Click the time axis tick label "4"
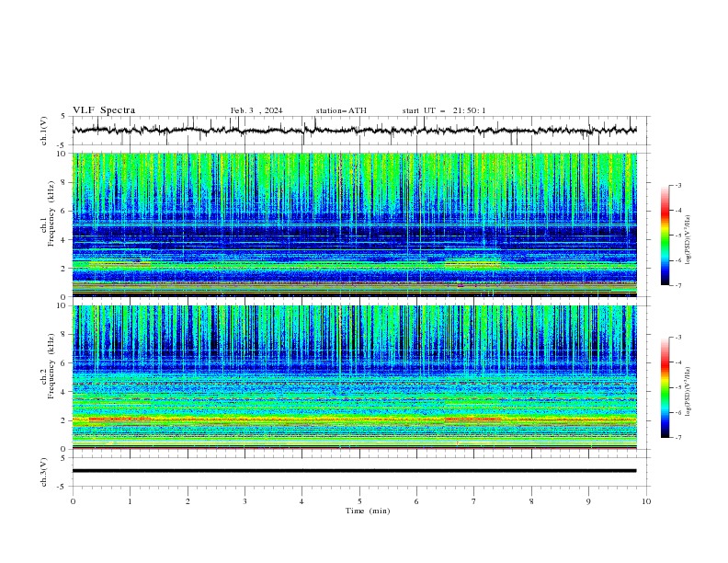 (x=301, y=501)
